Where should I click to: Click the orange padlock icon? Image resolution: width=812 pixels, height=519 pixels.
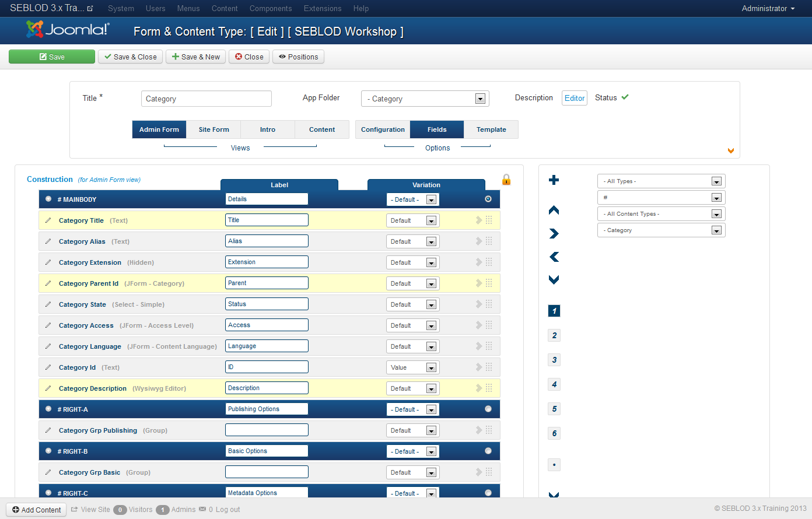pyautogui.click(x=506, y=180)
